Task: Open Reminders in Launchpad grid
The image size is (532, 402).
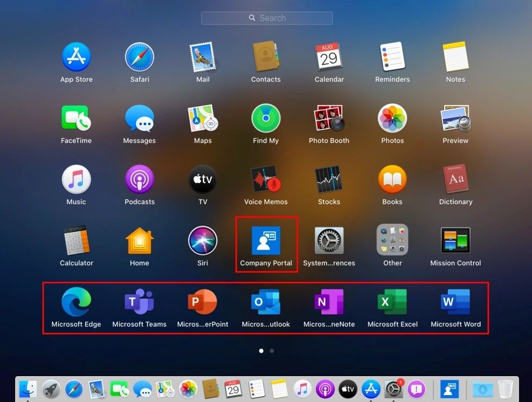Action: point(393,57)
